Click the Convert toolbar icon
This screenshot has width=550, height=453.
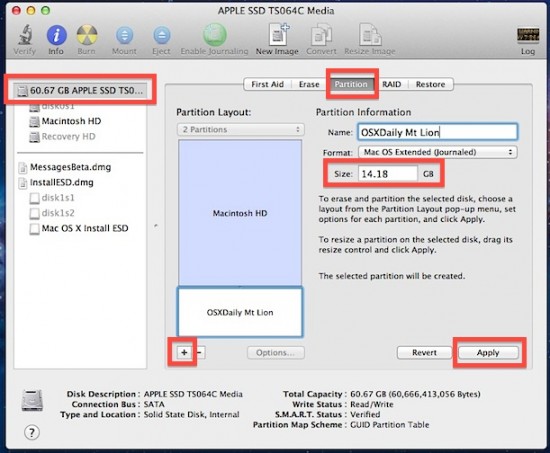tap(321, 35)
